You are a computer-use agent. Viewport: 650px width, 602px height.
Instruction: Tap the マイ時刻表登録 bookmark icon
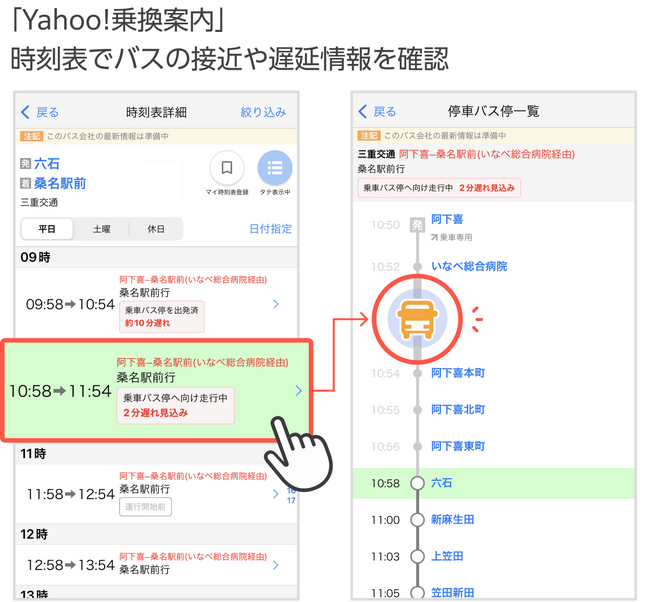tap(227, 168)
